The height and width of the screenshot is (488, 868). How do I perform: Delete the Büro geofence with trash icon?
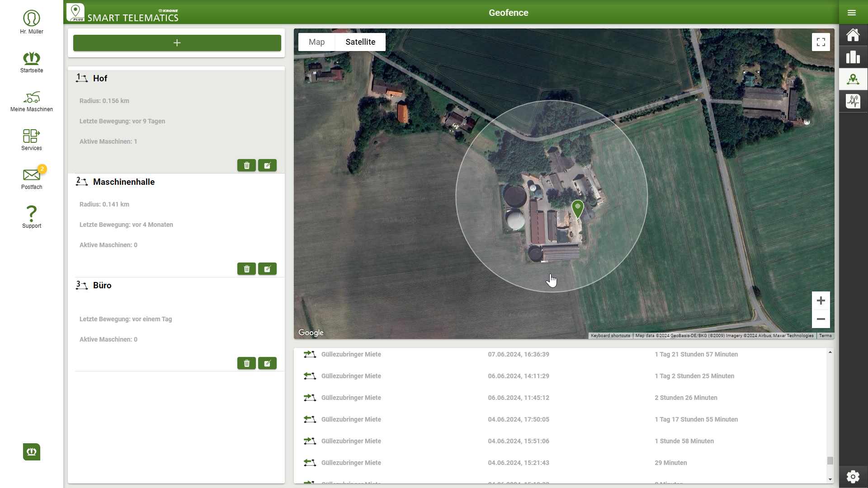click(246, 363)
